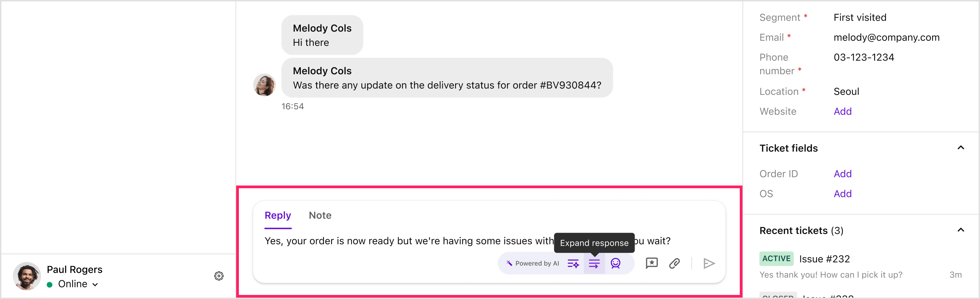
Task: Collapse the Recent tickets section
Action: pos(960,230)
